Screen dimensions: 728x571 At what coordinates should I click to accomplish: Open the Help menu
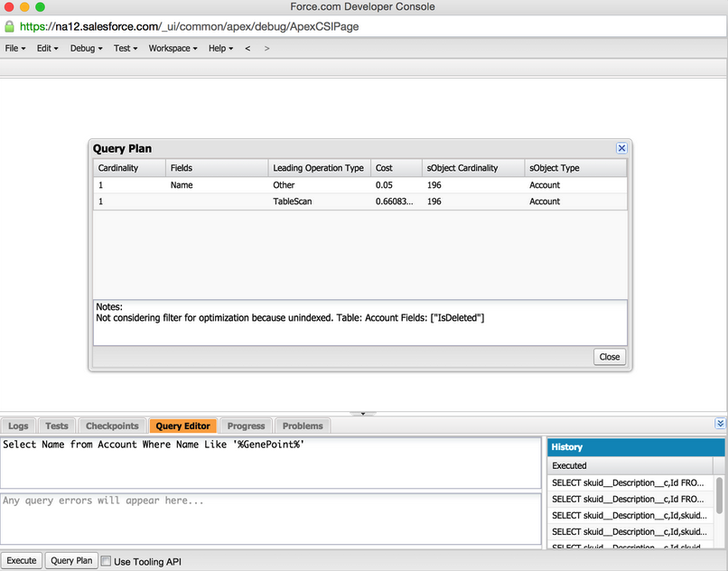pyautogui.click(x=220, y=48)
